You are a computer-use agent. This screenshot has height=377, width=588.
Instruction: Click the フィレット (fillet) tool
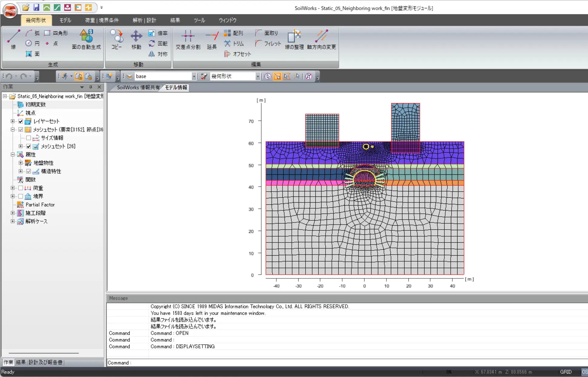268,43
